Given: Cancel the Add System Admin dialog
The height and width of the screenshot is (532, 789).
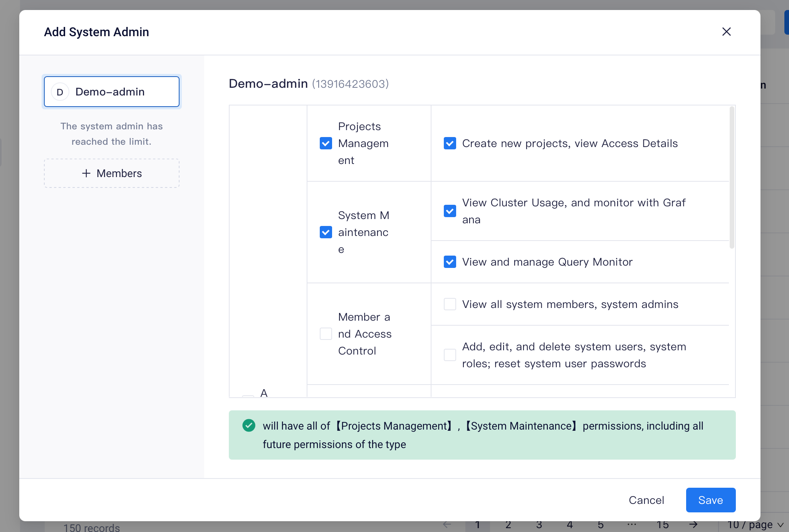Looking at the screenshot, I should pos(646,500).
